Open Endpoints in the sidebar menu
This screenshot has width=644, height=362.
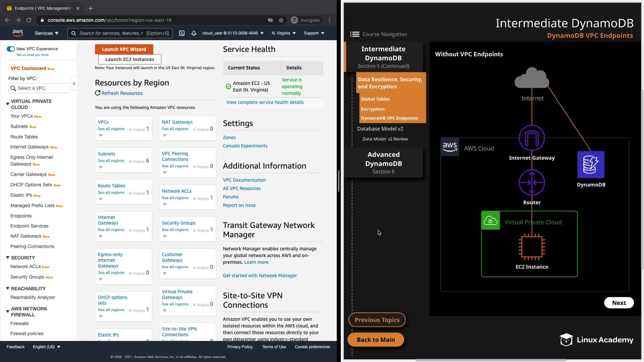pos(21,216)
